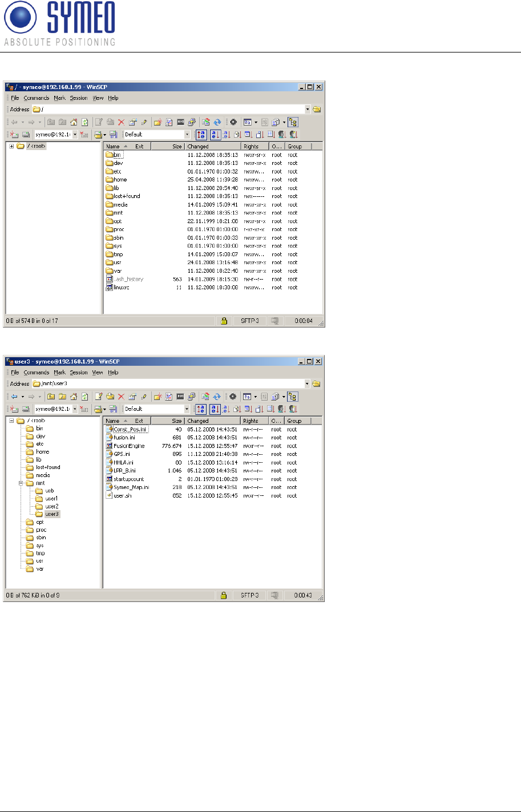Click the terminal console icon in user3 window

click(181, 397)
